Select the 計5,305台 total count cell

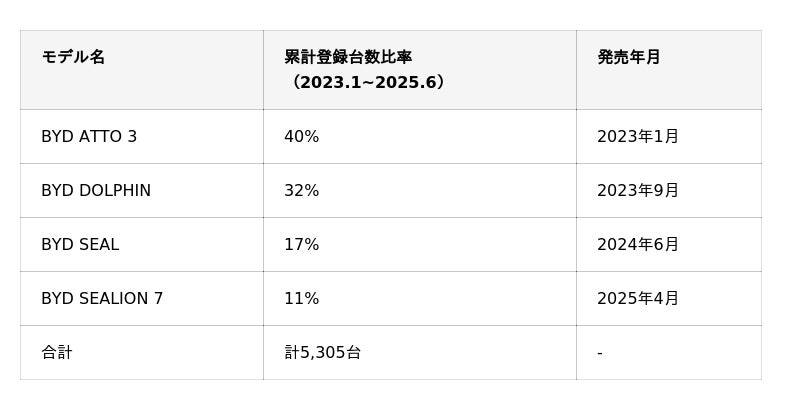pos(322,353)
